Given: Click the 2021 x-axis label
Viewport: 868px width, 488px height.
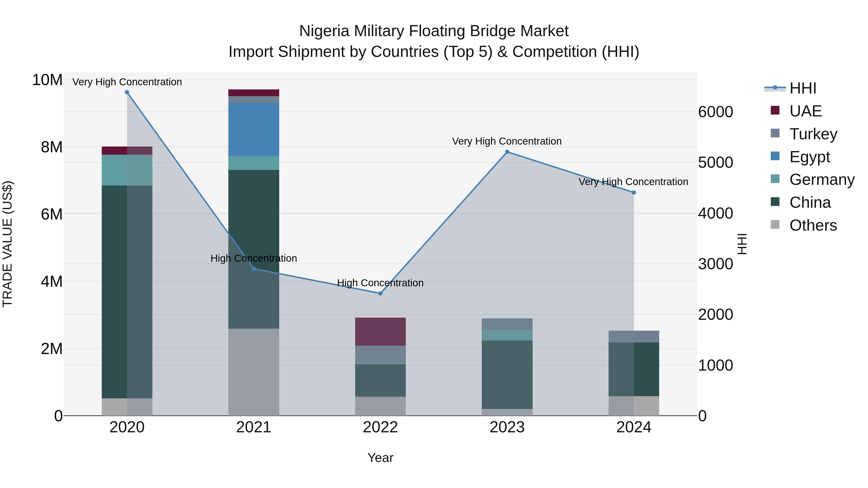Looking at the screenshot, I should point(254,427).
